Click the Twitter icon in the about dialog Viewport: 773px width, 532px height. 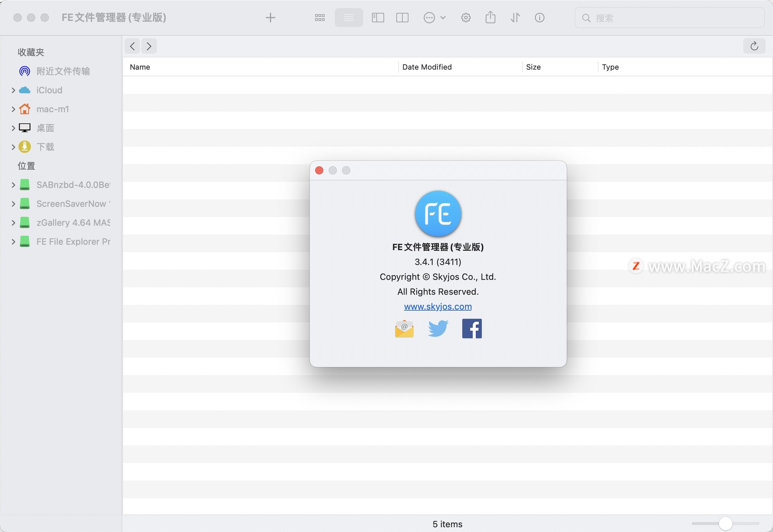point(438,329)
